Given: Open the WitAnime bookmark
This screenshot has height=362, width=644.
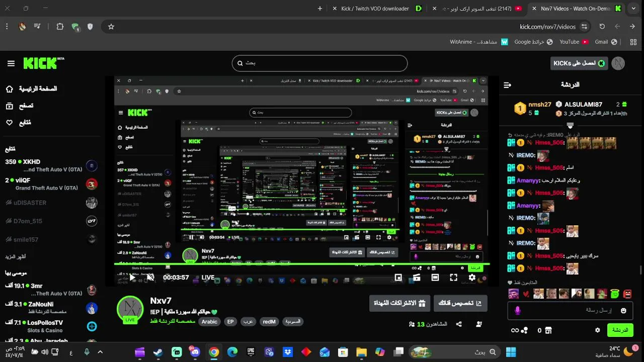Looking at the screenshot, I should point(479,42).
